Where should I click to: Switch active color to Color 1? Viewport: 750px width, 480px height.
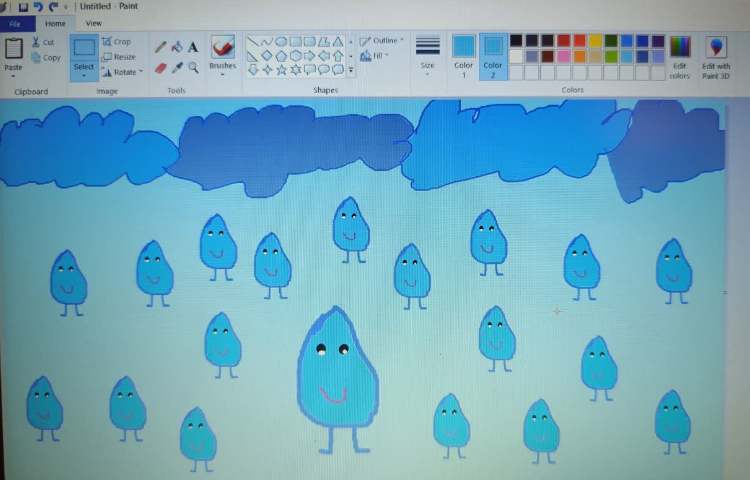(x=463, y=55)
